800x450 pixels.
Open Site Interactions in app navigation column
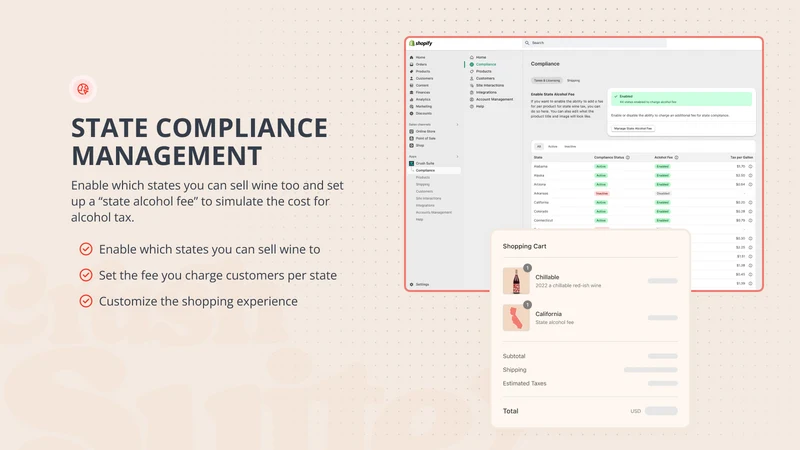[490, 85]
